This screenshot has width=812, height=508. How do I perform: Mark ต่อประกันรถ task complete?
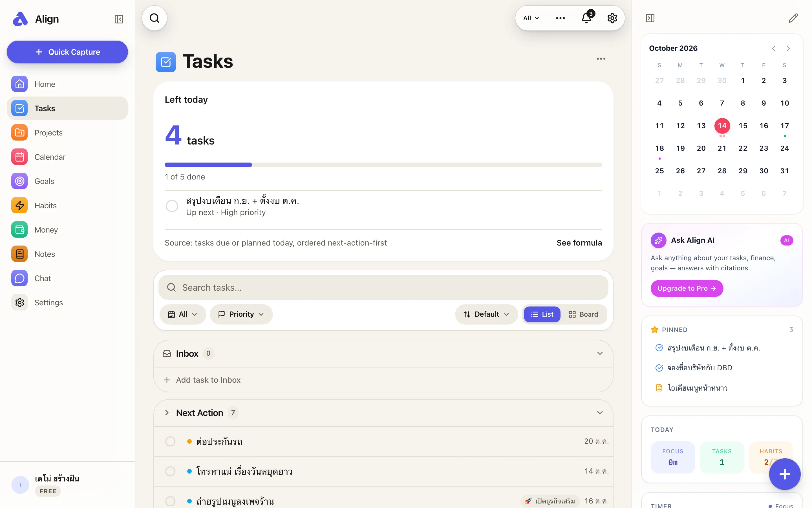tap(170, 441)
